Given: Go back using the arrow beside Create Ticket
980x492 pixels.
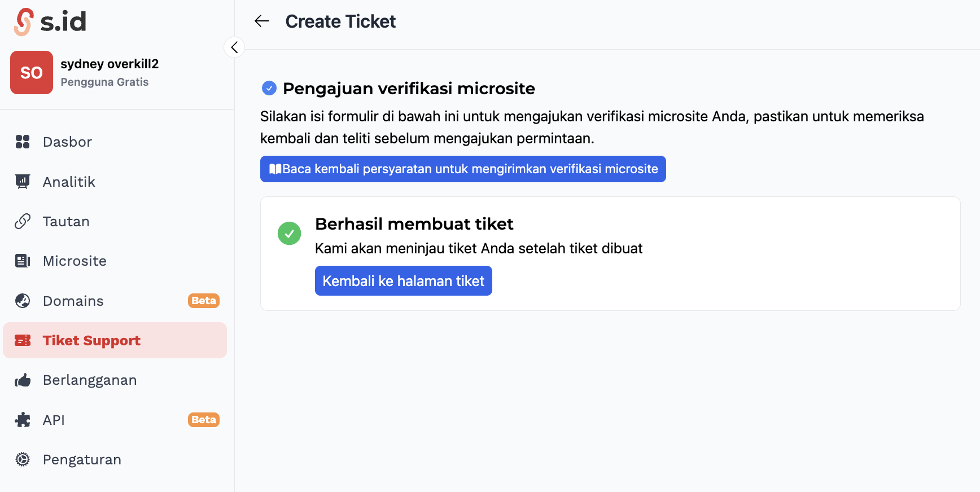Looking at the screenshot, I should 262,21.
